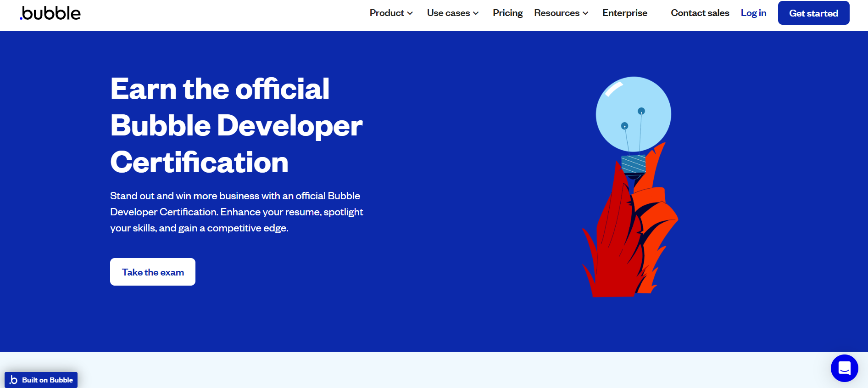Expand the Use cases dropdown chevron
Screen dimensions: 868x388
[476, 13]
